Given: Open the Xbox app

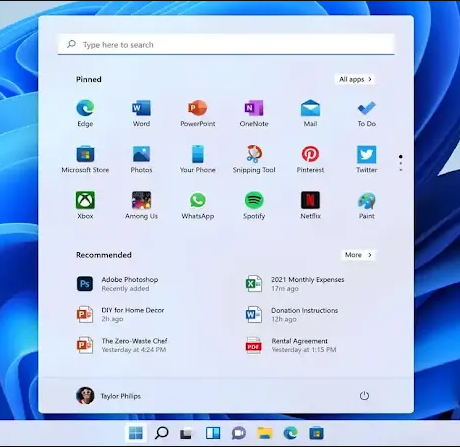Looking at the screenshot, I should pos(85,205).
